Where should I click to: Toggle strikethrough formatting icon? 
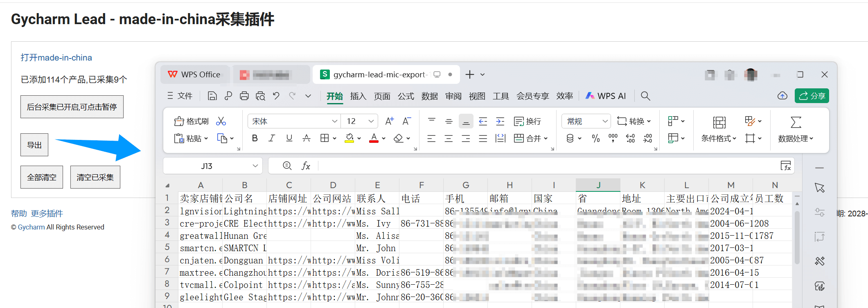[306, 138]
